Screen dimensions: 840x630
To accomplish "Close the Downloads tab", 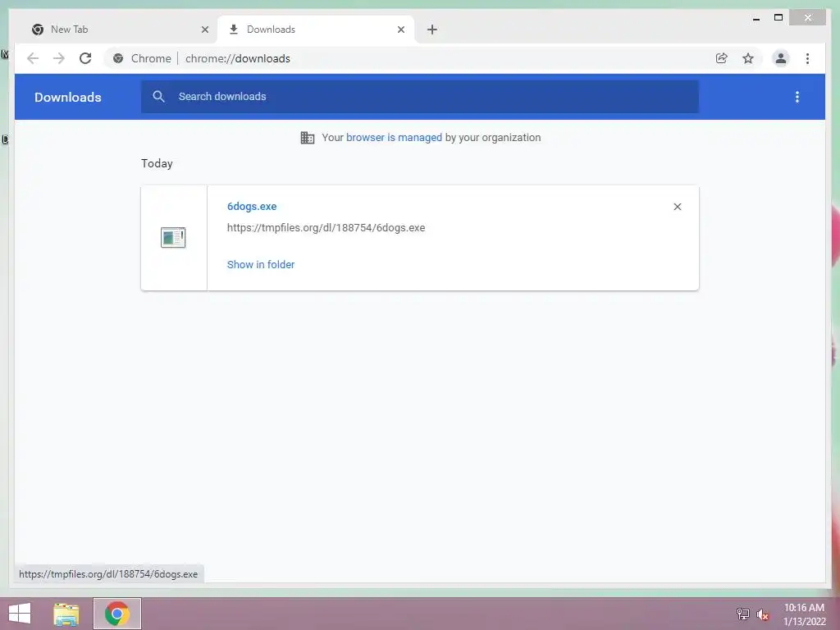I will tap(400, 30).
